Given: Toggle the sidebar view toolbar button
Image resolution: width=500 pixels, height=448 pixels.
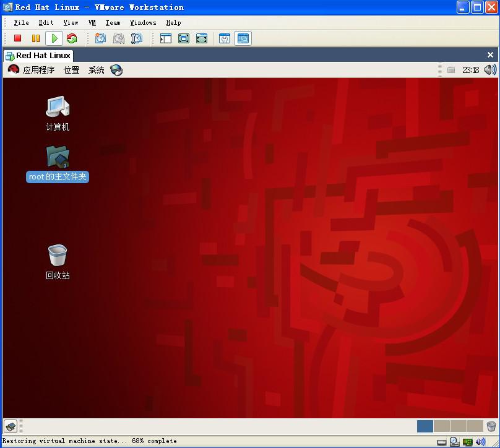Looking at the screenshot, I should pyautogui.click(x=166, y=38).
